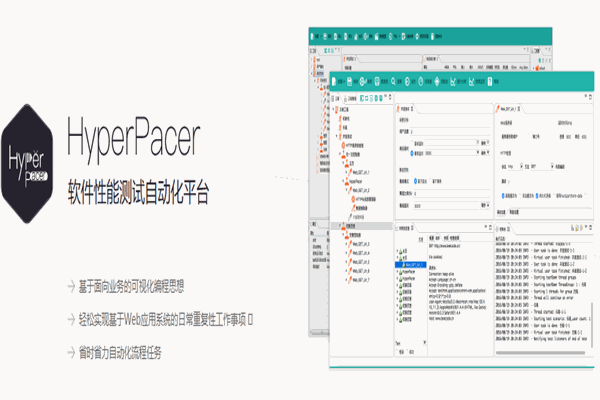Screen dimensions: 600x400
Task: Select the HyperPacer node in the script tree
Action: pyautogui.click(x=355, y=181)
